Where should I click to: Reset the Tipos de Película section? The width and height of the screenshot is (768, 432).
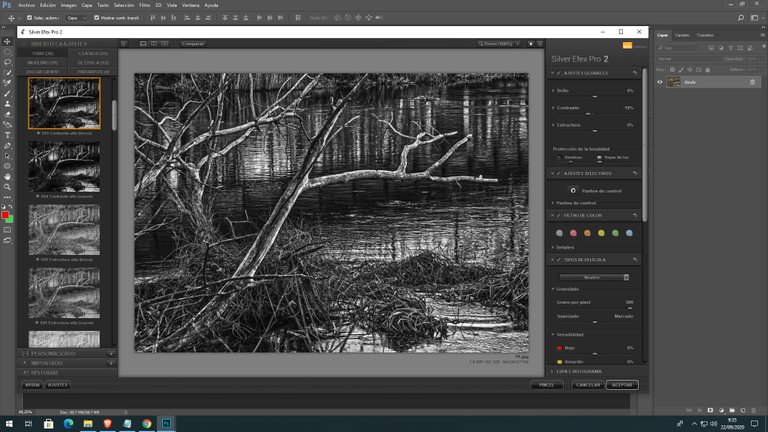pos(635,260)
